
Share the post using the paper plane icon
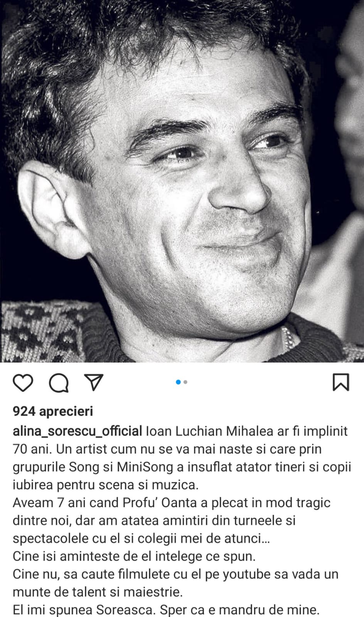(x=94, y=382)
